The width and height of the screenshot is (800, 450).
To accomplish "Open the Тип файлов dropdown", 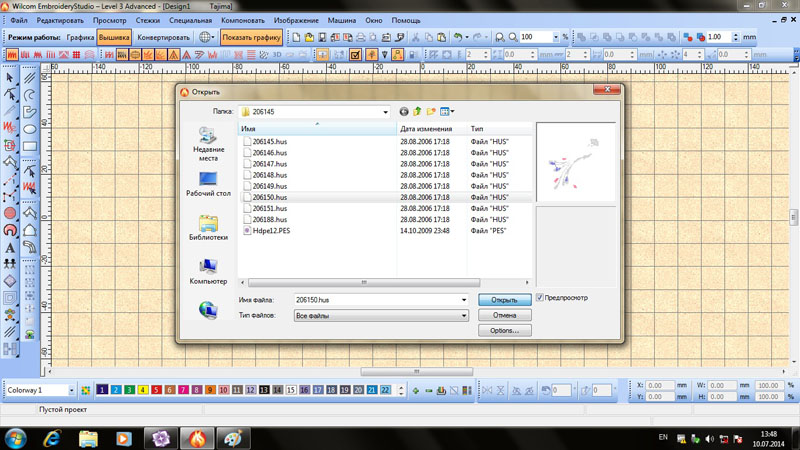I will pyautogui.click(x=464, y=315).
